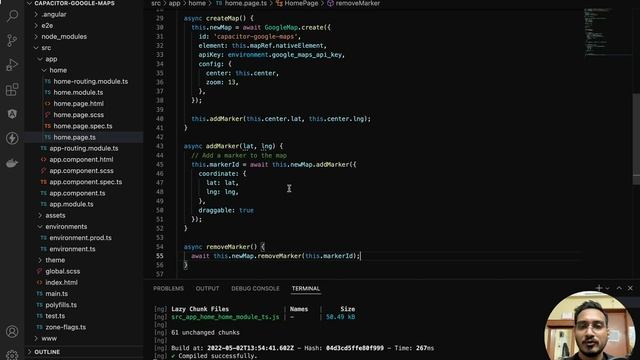
Task: Open polyfills.ts file
Action: point(61,305)
